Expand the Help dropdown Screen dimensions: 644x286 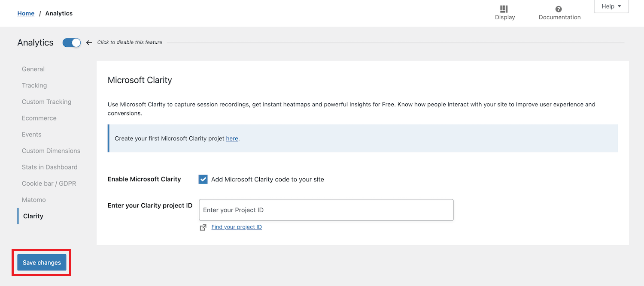pyautogui.click(x=611, y=6)
